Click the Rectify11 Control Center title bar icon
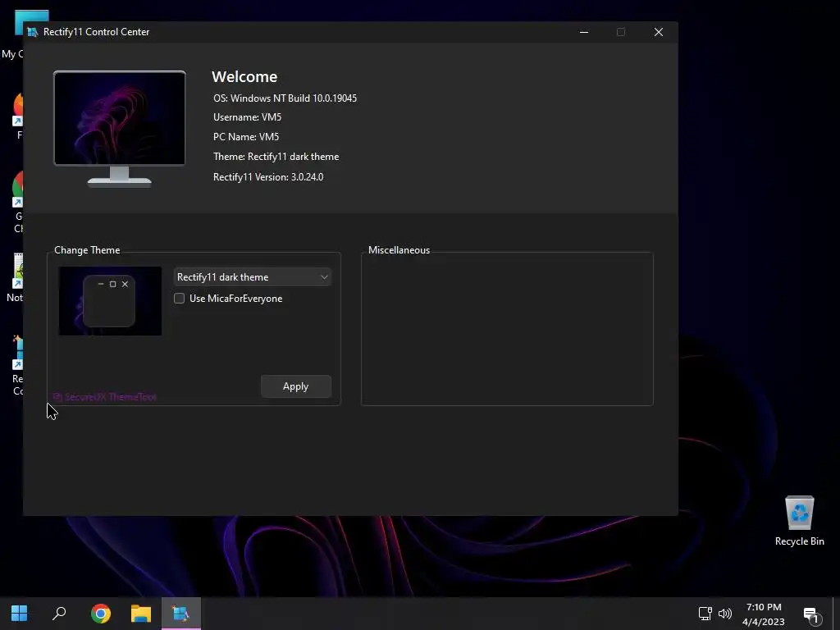 point(33,32)
